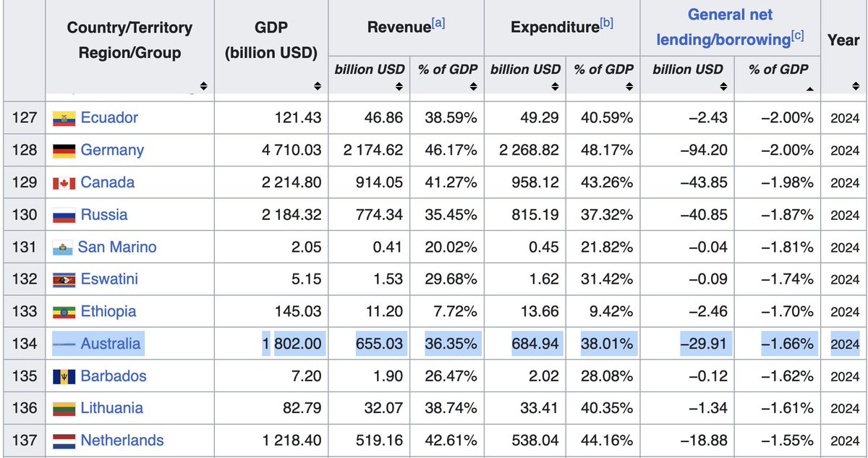Click row number 127
The height and width of the screenshot is (458, 868).
click(x=24, y=117)
